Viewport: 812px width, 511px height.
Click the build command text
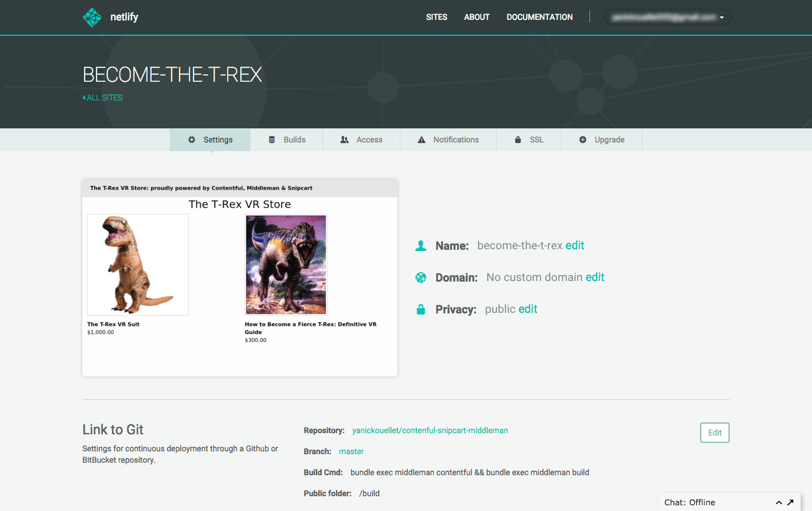pyautogui.click(x=470, y=472)
